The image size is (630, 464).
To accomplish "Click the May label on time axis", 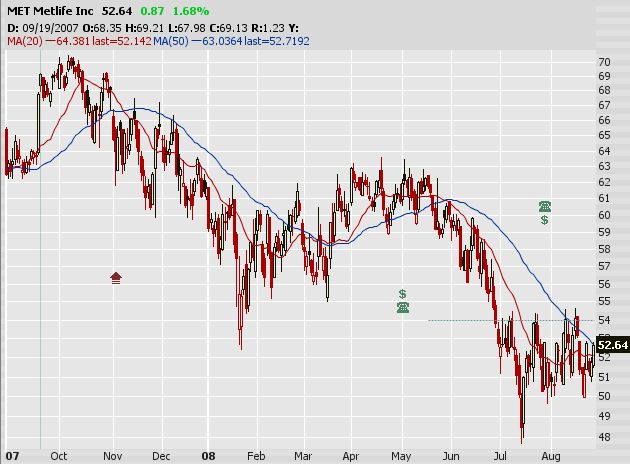I will 401,456.
